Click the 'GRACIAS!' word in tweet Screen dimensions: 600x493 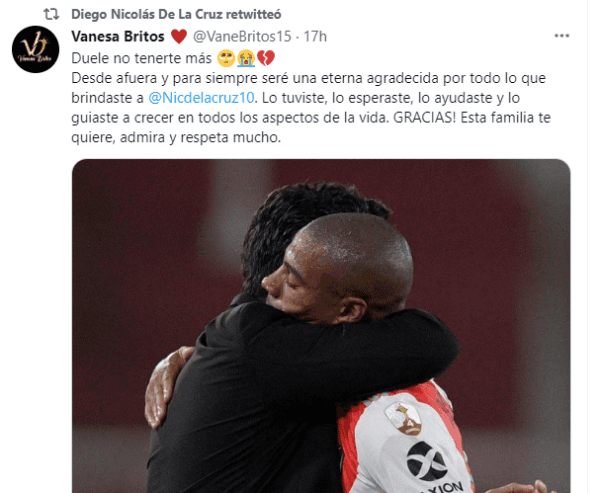(425, 118)
